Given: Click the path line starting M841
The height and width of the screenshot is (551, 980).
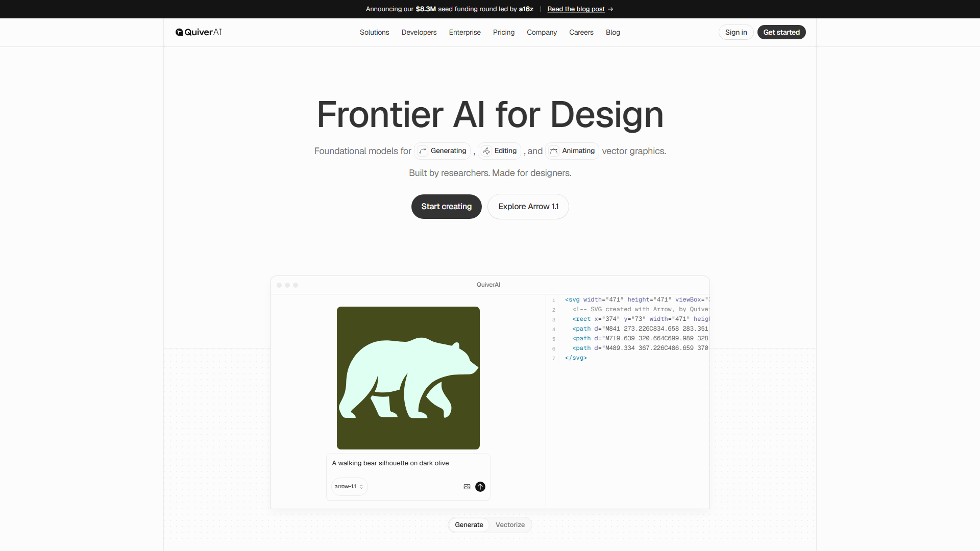Looking at the screenshot, I should point(640,329).
